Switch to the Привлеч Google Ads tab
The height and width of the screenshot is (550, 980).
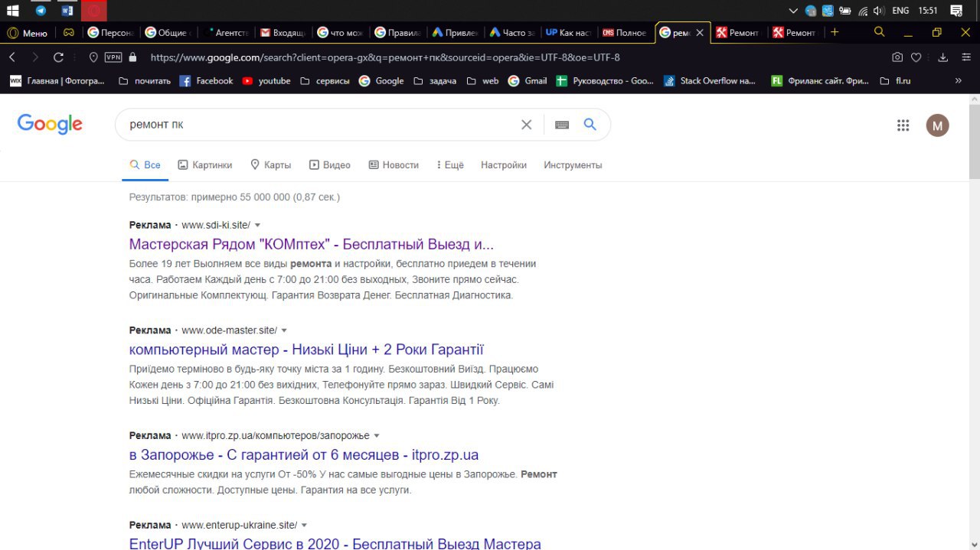[x=455, y=33]
